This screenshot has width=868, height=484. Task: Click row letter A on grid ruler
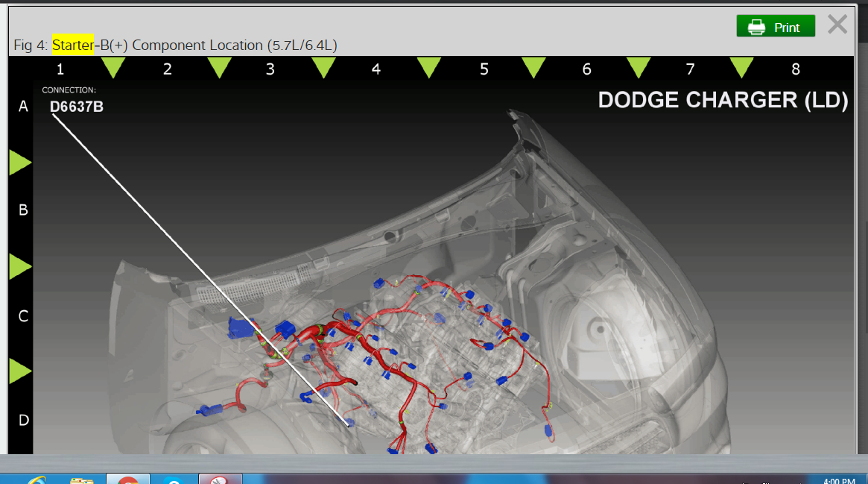click(x=23, y=107)
